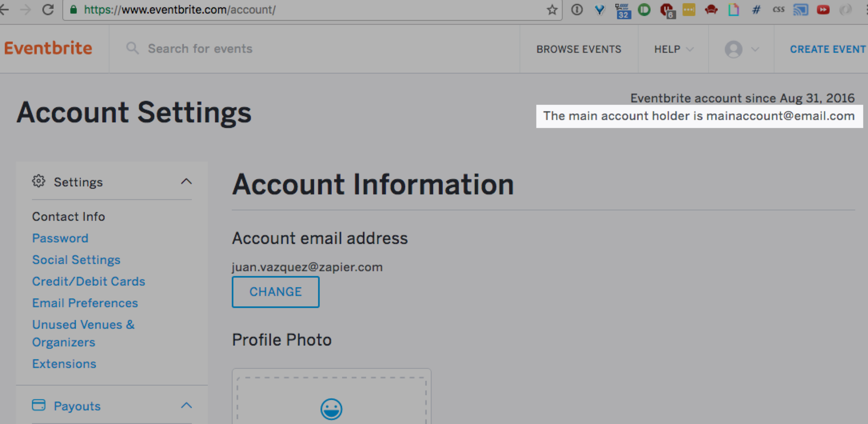Go to Credit/Debit Cards settings
Image resolution: width=868 pixels, height=424 pixels.
[x=88, y=281]
